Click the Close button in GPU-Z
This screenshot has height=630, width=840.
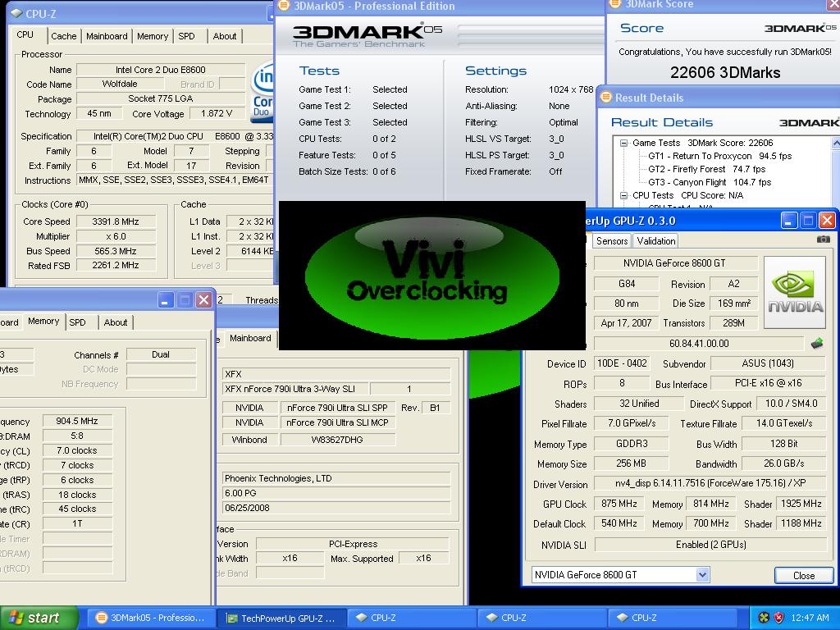804,575
